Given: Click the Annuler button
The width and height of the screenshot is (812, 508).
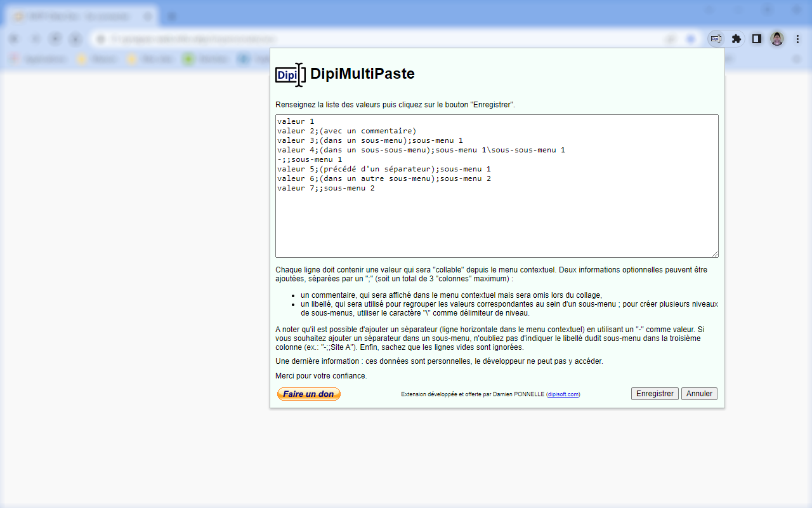Looking at the screenshot, I should 699,394.
